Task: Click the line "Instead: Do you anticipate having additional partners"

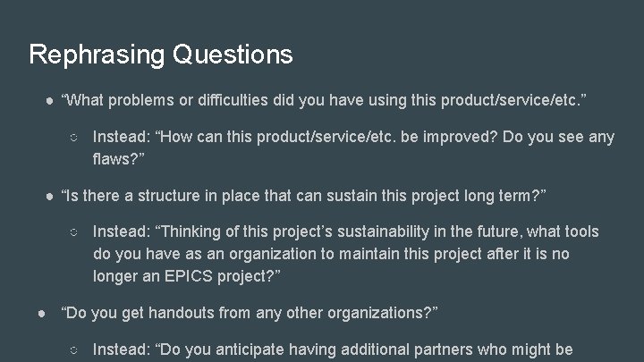Action: [333, 349]
